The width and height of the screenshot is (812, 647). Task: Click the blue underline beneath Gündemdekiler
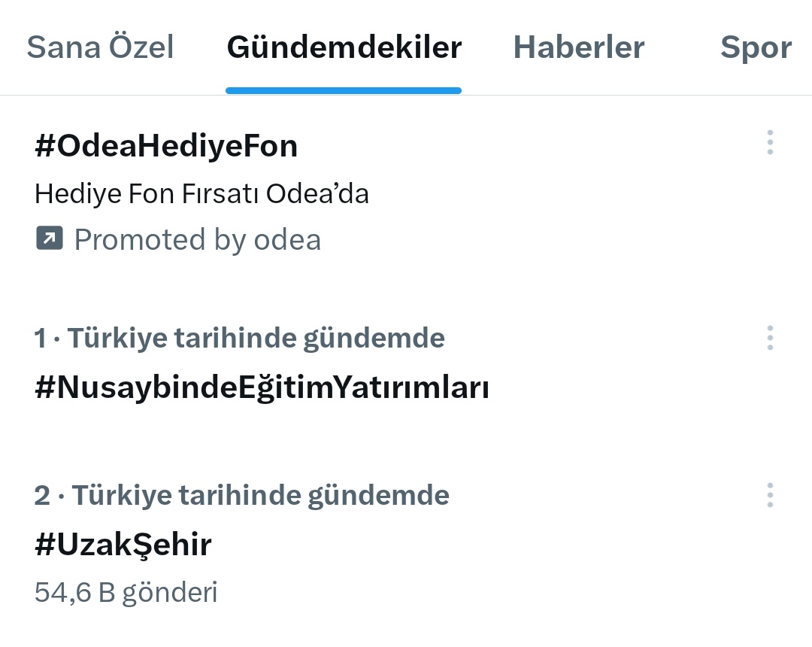[344, 90]
